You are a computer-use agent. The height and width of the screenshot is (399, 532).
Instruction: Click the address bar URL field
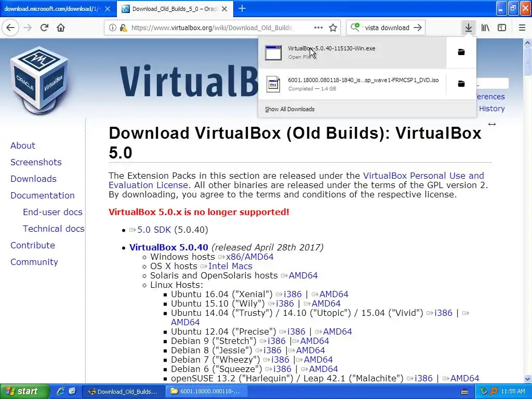pos(212,28)
